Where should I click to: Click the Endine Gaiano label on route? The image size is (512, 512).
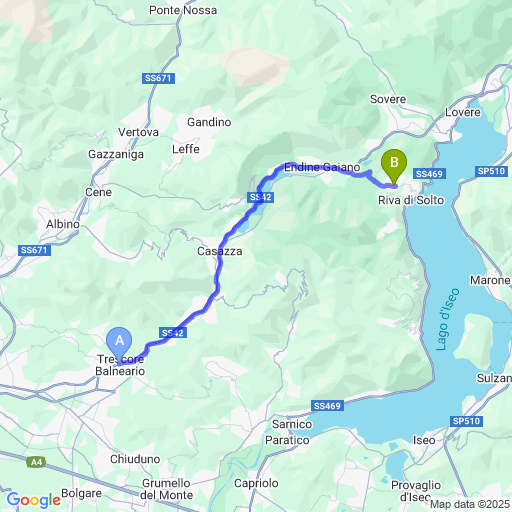(x=322, y=167)
